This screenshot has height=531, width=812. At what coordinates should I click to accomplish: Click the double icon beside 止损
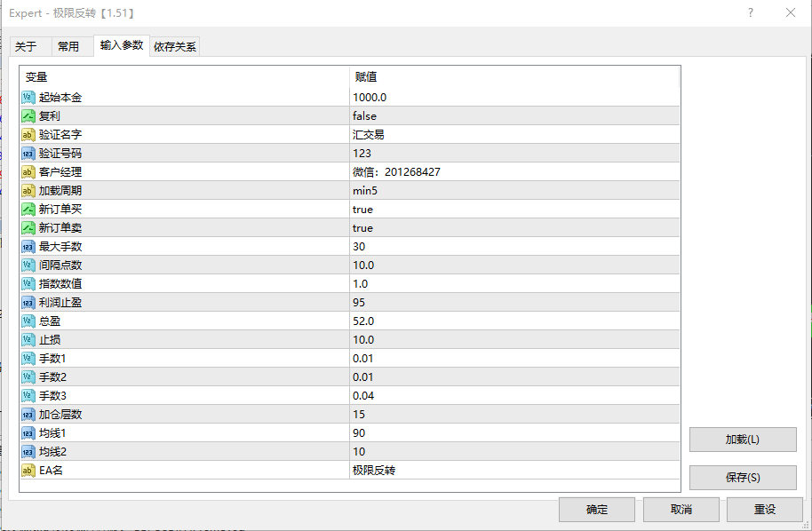[28, 339]
